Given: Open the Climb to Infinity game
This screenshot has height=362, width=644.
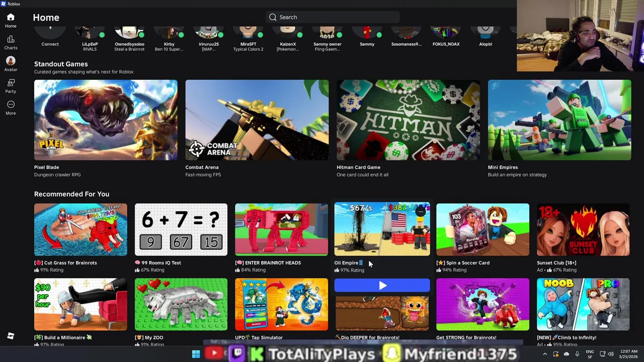Looking at the screenshot, I should 583,305.
